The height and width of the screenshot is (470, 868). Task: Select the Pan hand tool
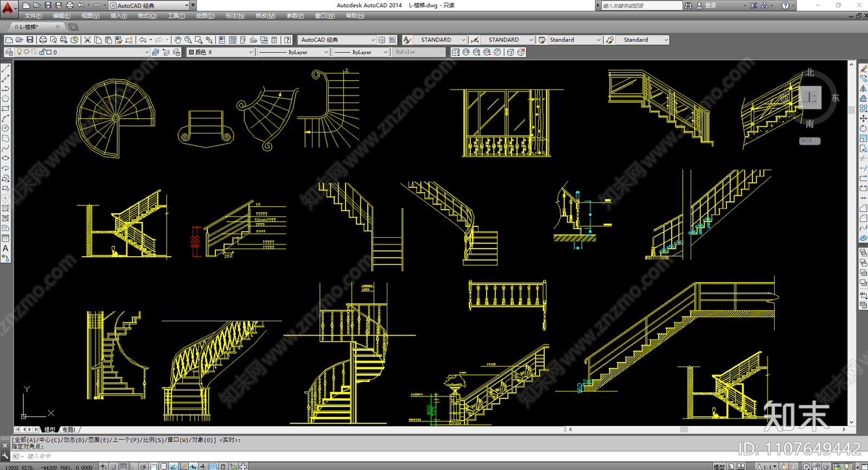tap(177, 40)
